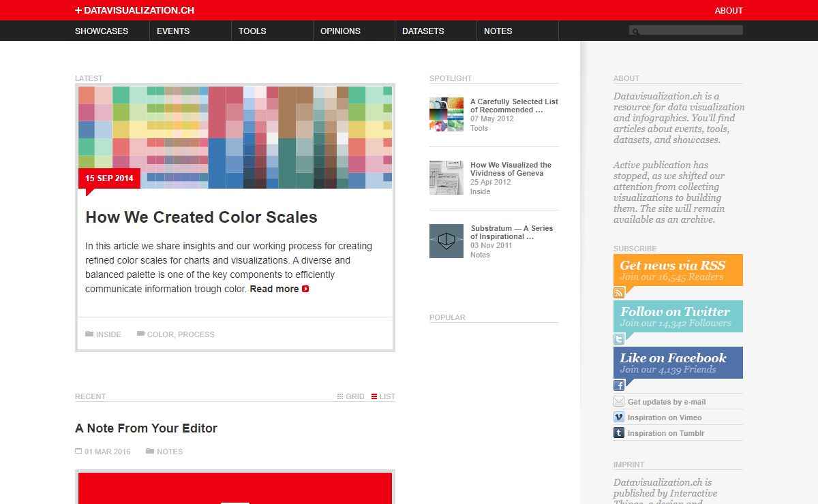Click the Follow on Twitter banner
Screen dimensions: 818x504
[678, 316]
